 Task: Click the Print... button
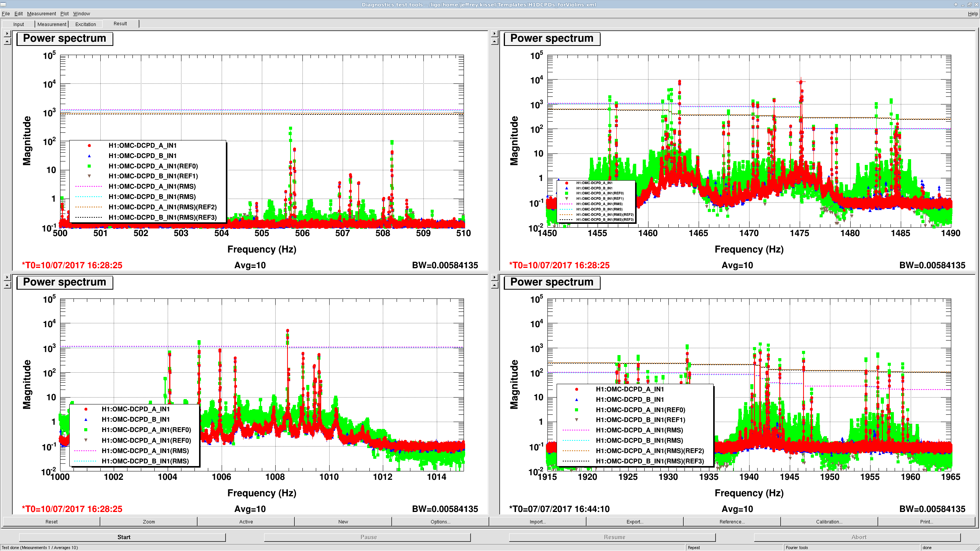click(926, 522)
